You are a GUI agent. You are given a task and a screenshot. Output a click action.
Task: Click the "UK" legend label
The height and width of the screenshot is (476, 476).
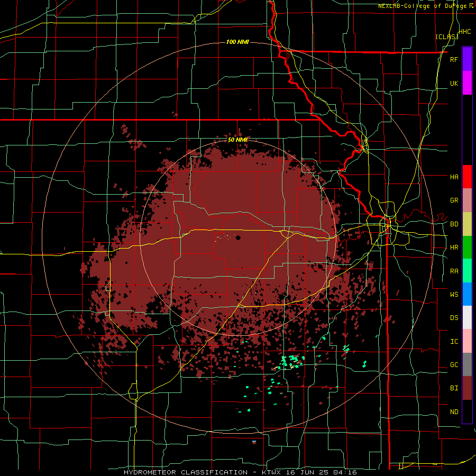coord(454,83)
